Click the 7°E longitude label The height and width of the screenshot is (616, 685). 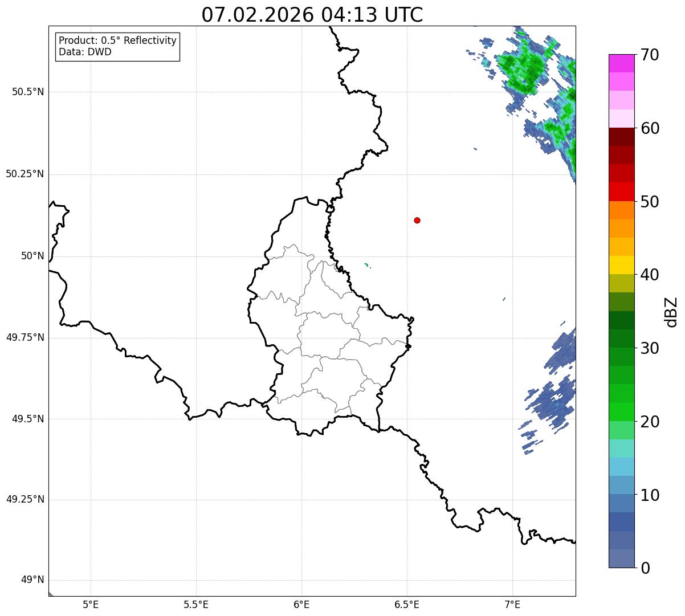point(512,604)
